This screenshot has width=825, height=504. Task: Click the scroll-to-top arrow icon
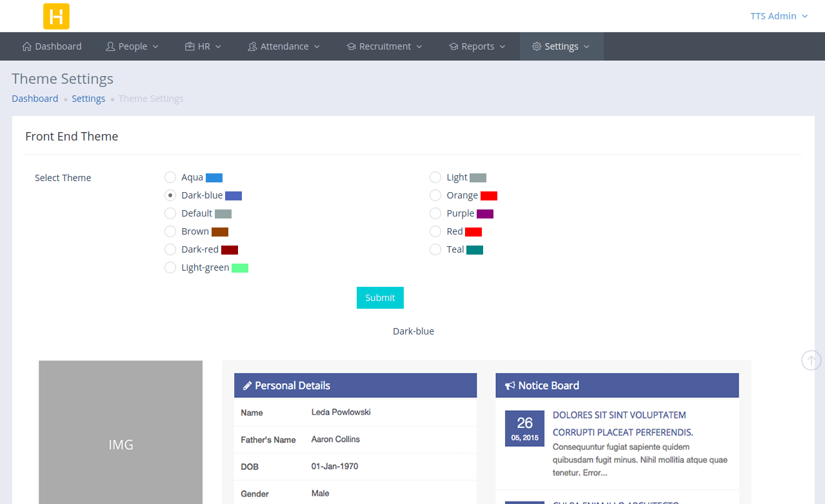[x=811, y=360]
